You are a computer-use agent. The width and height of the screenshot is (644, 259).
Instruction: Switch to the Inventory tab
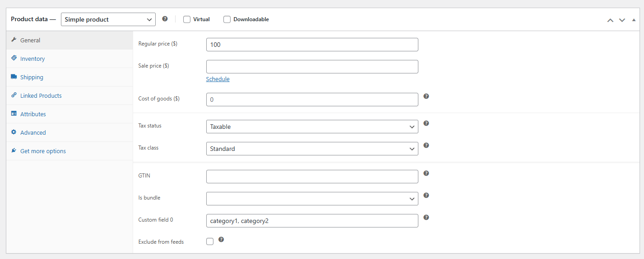click(32, 59)
